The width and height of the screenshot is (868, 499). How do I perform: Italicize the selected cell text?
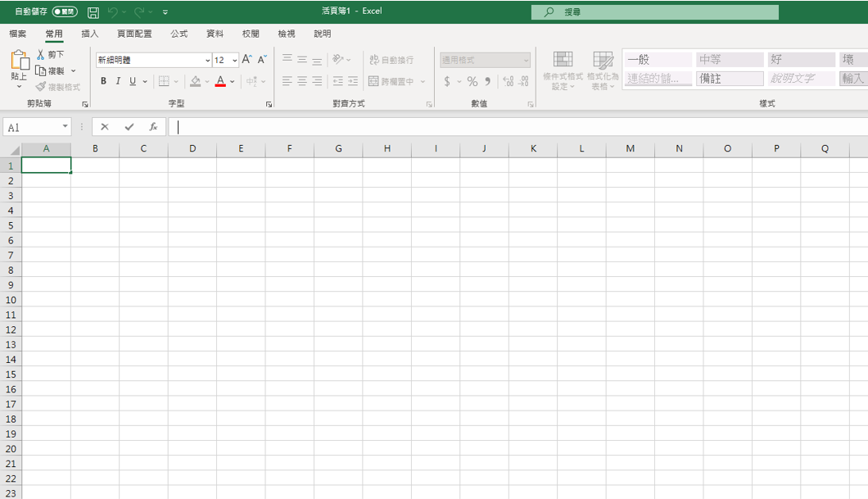pos(117,80)
